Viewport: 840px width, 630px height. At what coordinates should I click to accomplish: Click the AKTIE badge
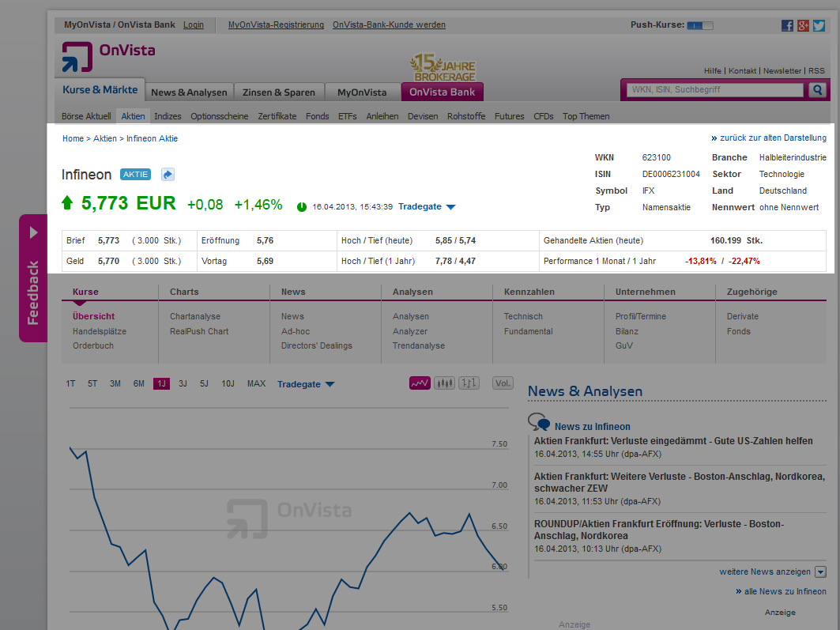click(136, 175)
